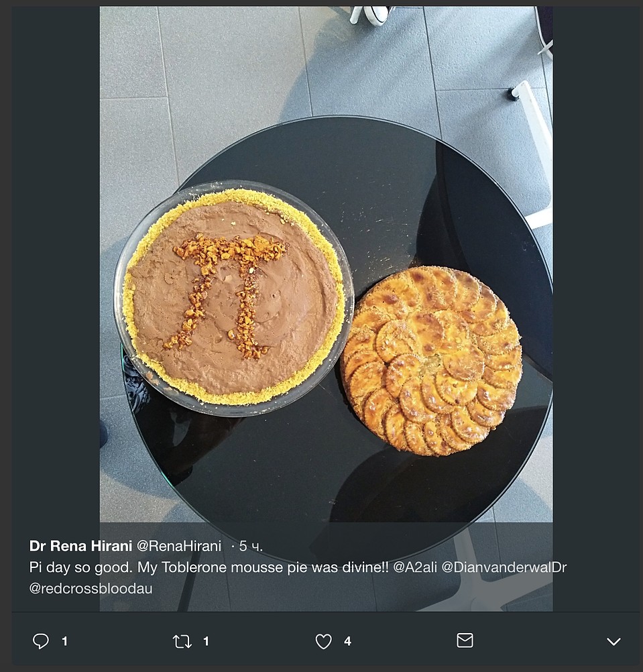The width and height of the screenshot is (643, 672).
Task: Click the pi symbol on chocolate pie
Action: (x=225, y=296)
